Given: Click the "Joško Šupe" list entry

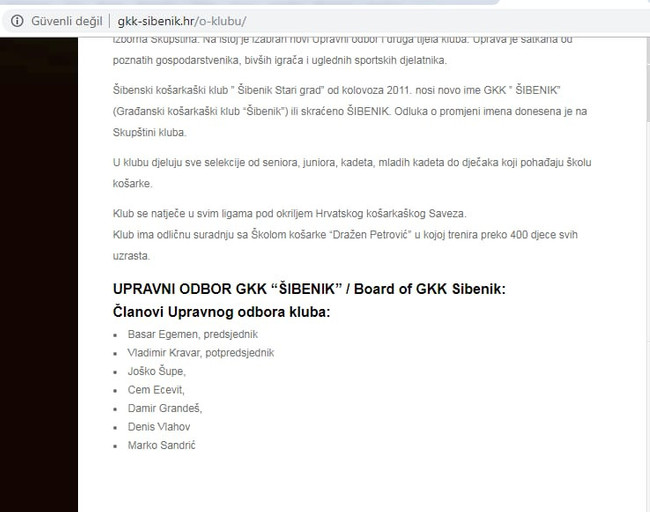Looking at the screenshot, I should pyautogui.click(x=157, y=371).
